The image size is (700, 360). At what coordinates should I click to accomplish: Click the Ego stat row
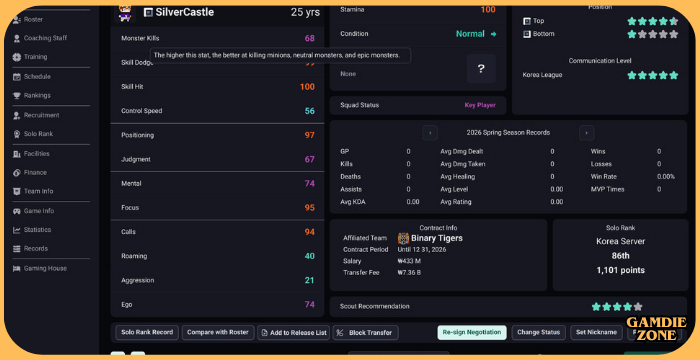point(217,305)
